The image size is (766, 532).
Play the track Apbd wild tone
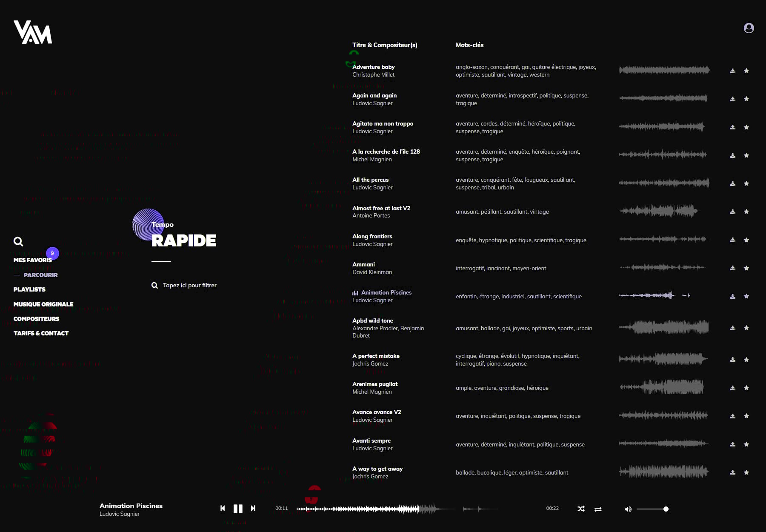(x=372, y=321)
